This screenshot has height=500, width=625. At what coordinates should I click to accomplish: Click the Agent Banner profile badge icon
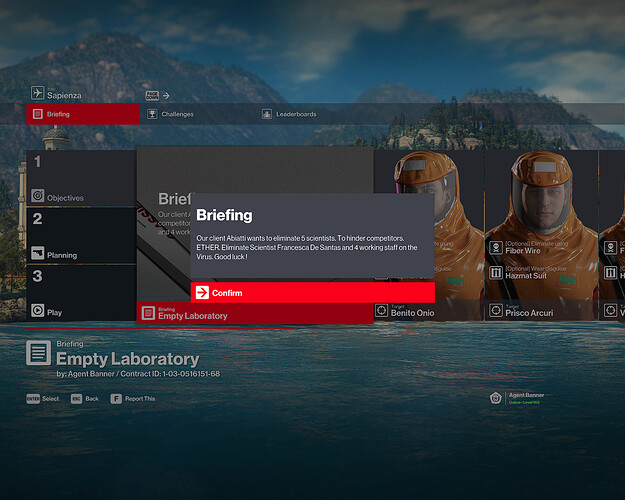click(x=495, y=398)
